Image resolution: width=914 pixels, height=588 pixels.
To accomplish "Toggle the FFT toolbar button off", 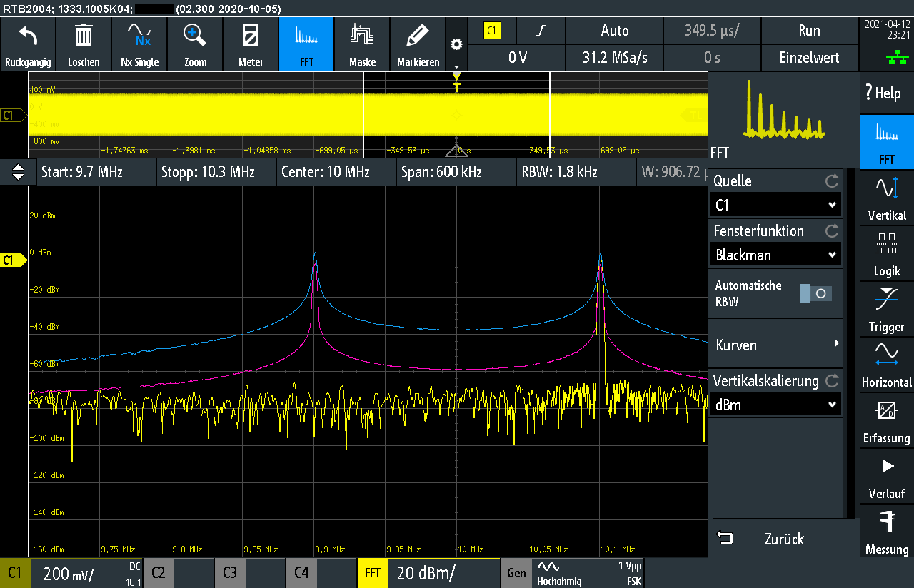I will tap(306, 44).
